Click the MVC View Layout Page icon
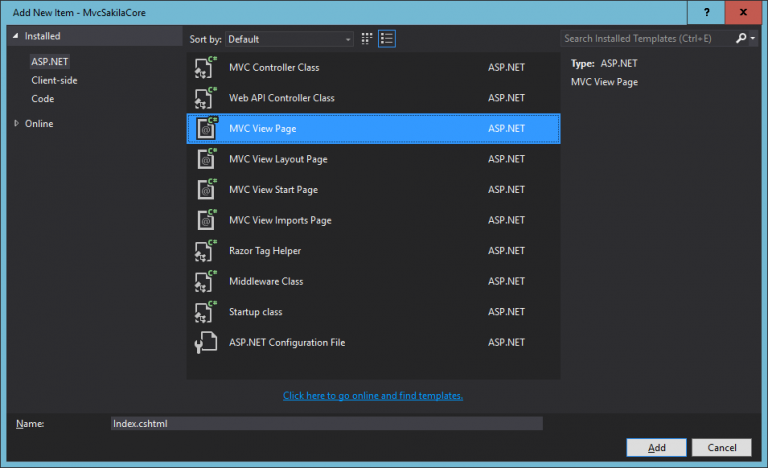 click(x=205, y=159)
